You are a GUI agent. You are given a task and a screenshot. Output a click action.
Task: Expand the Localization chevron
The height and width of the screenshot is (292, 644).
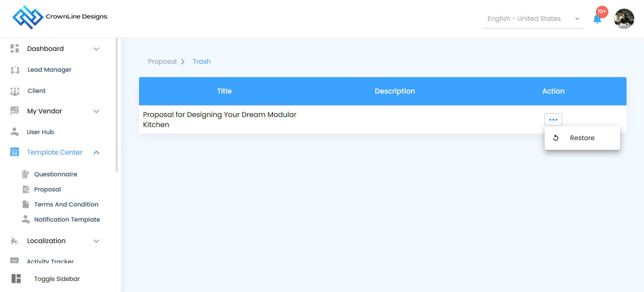click(x=96, y=241)
